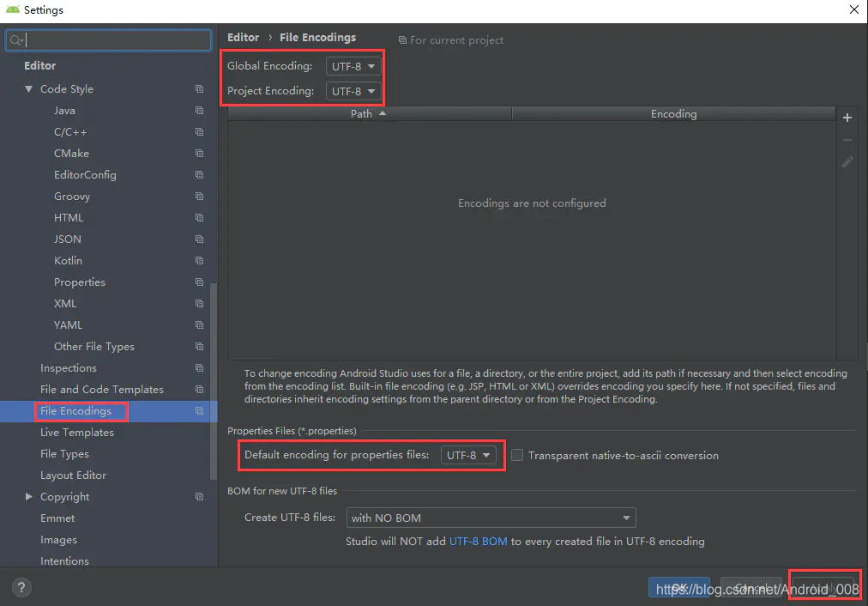Open File Types settings page
Viewport: 868px width, 606px height.
[x=64, y=454]
